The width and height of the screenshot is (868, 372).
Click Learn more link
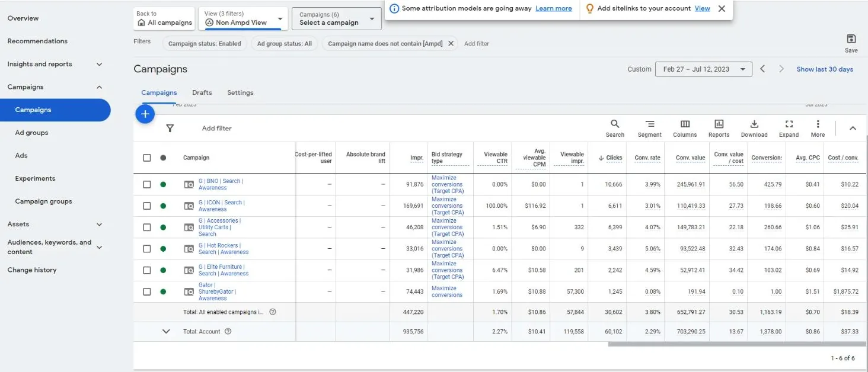tap(554, 8)
